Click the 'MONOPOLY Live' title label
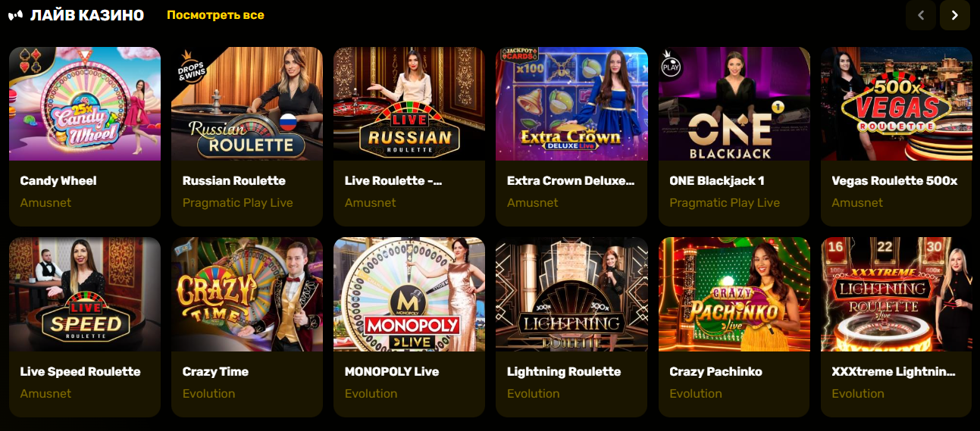Screen dimensions: 980x431 392,372
